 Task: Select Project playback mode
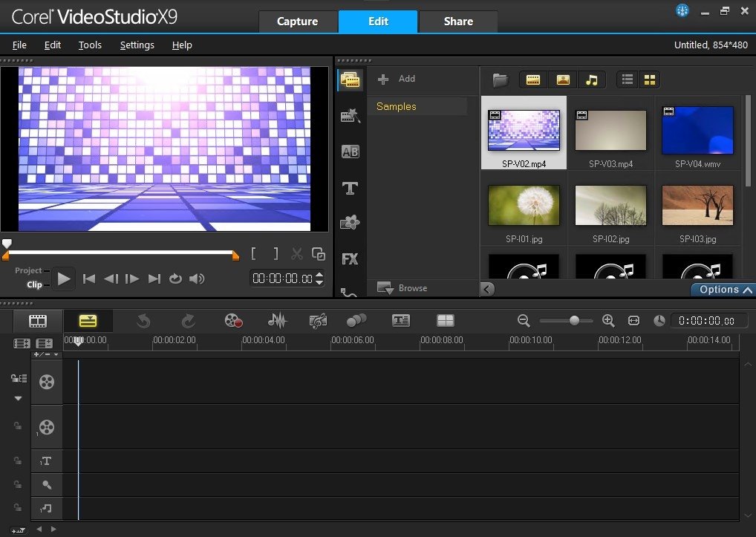(x=28, y=270)
